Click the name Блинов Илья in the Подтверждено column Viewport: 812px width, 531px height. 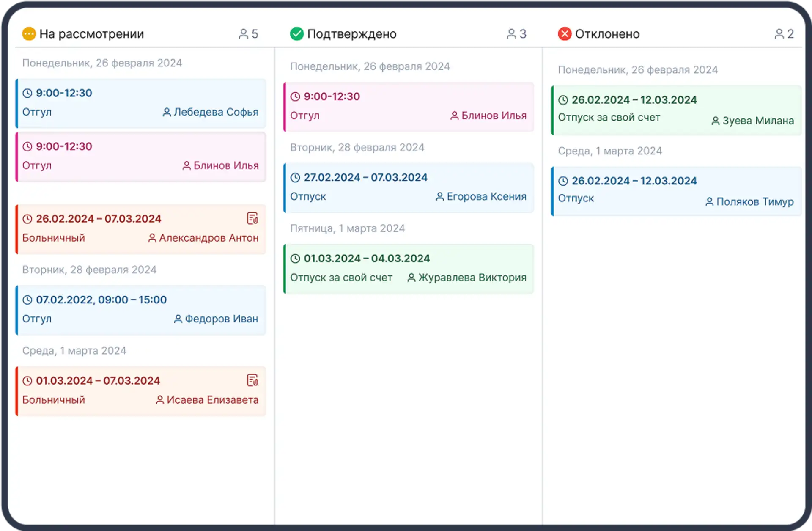point(494,116)
